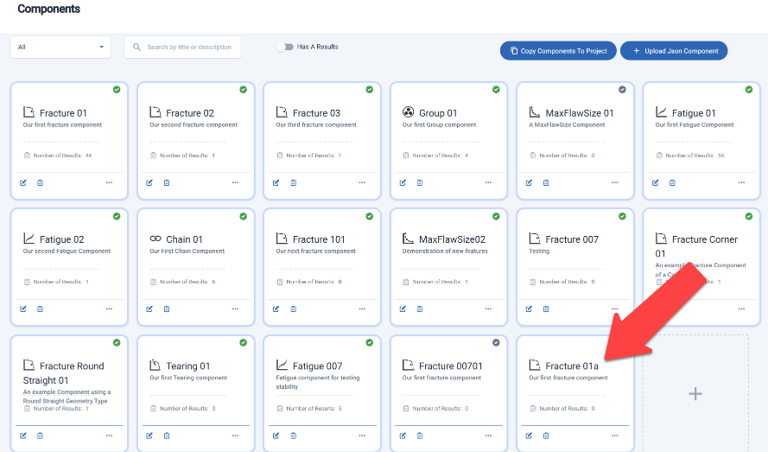The height and width of the screenshot is (452, 768).
Task: Click the edit icon on Fracture 01 card
Action: click(x=23, y=182)
